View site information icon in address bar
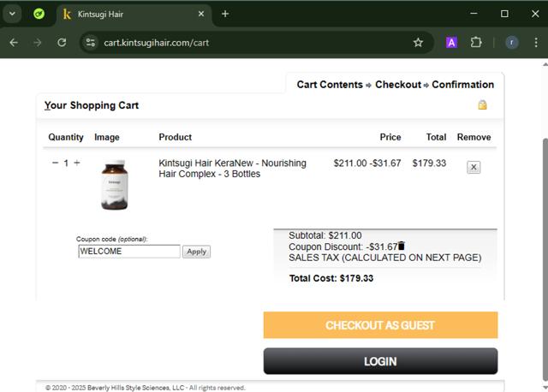 [91, 43]
